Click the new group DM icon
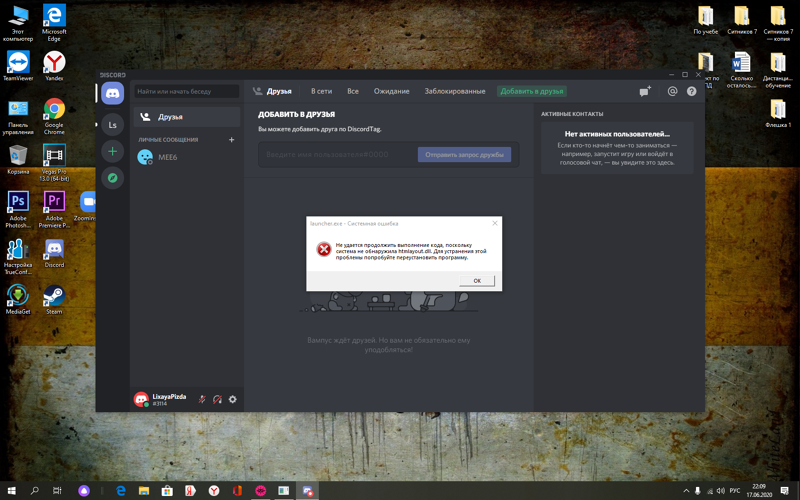 645,91
